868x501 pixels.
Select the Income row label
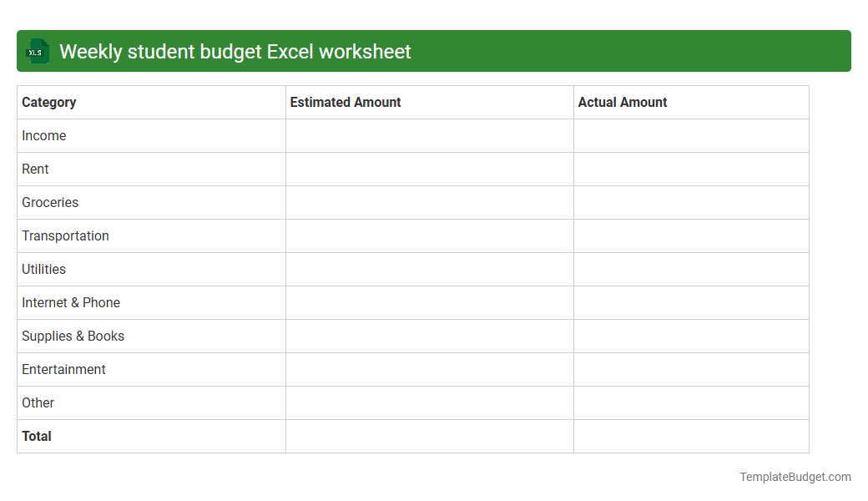click(43, 135)
